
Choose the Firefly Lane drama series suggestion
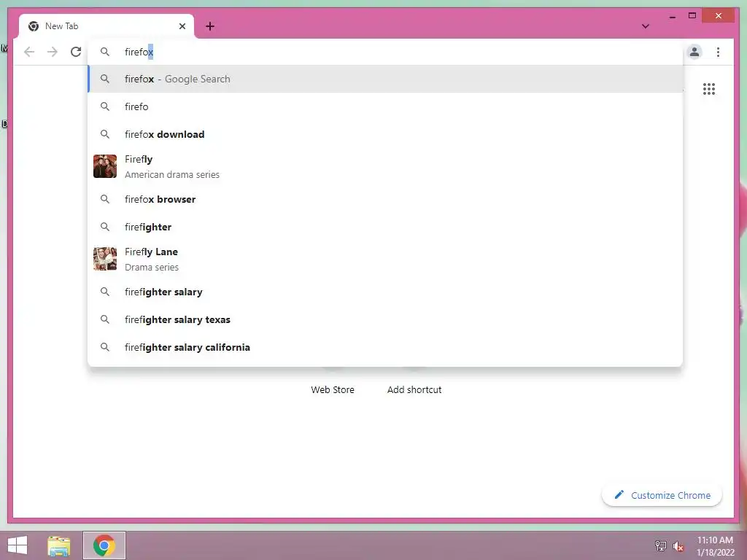[x=385, y=259]
